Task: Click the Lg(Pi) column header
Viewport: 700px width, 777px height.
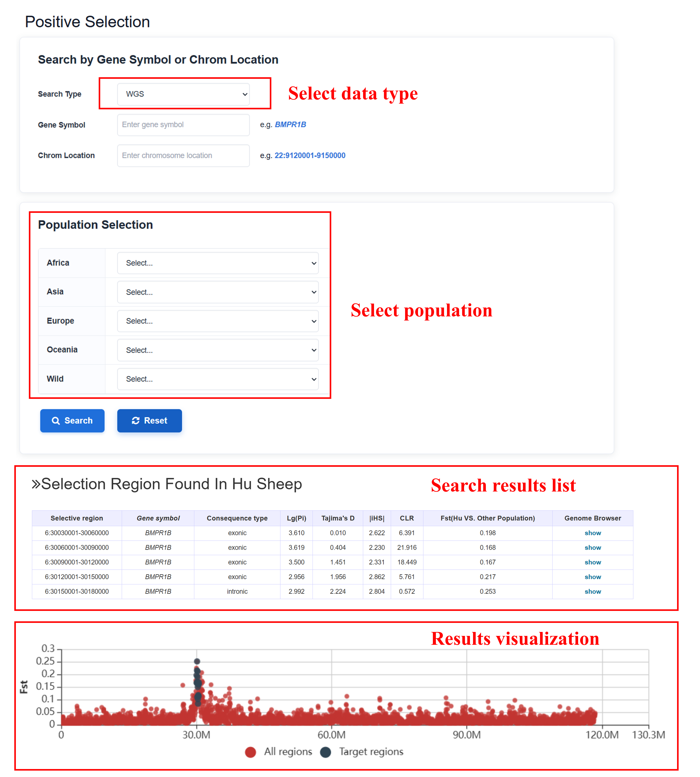Action: pyautogui.click(x=297, y=518)
